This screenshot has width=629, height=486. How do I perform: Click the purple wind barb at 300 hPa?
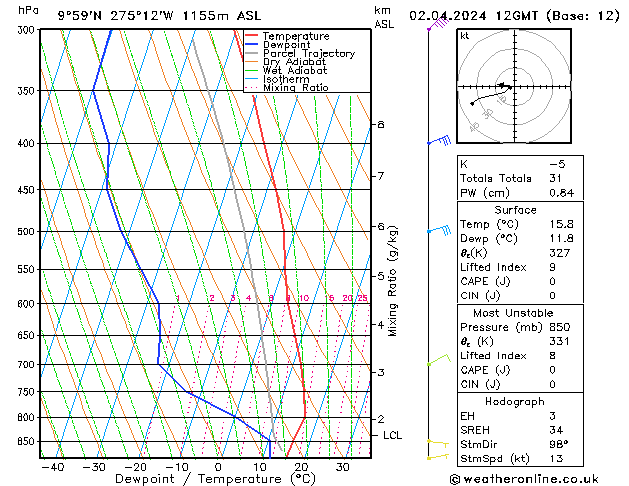[438, 25]
